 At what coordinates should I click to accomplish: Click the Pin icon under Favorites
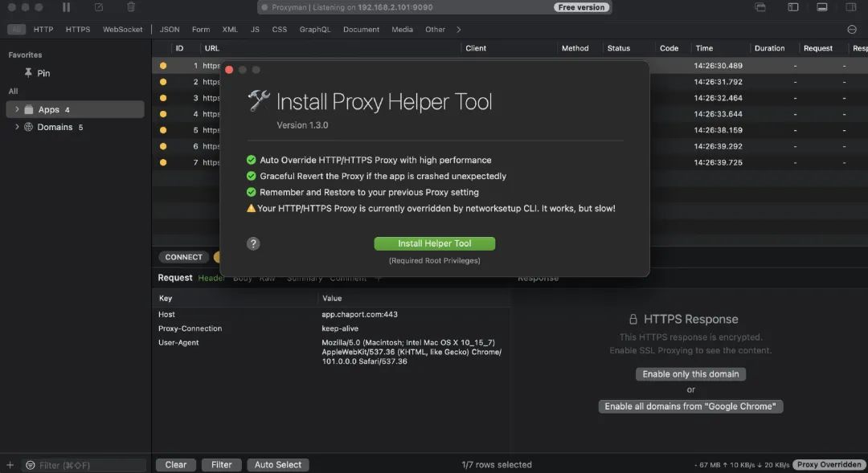click(x=27, y=73)
